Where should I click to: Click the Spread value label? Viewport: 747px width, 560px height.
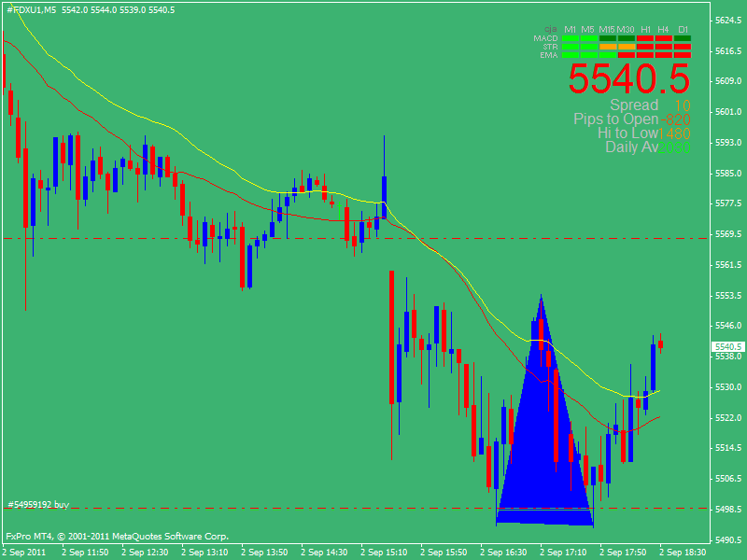pos(634,105)
